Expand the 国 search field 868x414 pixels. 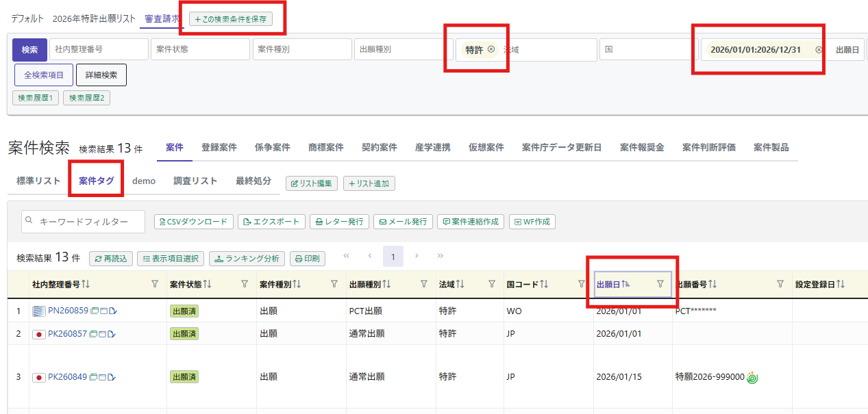648,50
